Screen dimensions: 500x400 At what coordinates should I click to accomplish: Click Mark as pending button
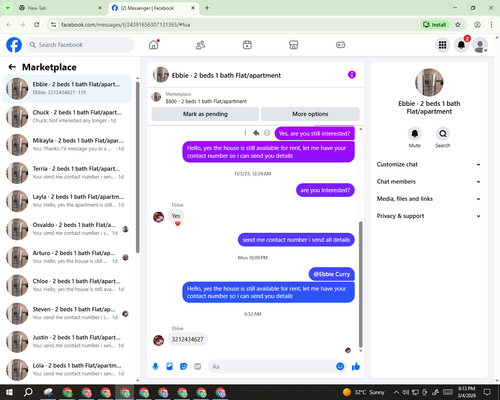click(205, 114)
